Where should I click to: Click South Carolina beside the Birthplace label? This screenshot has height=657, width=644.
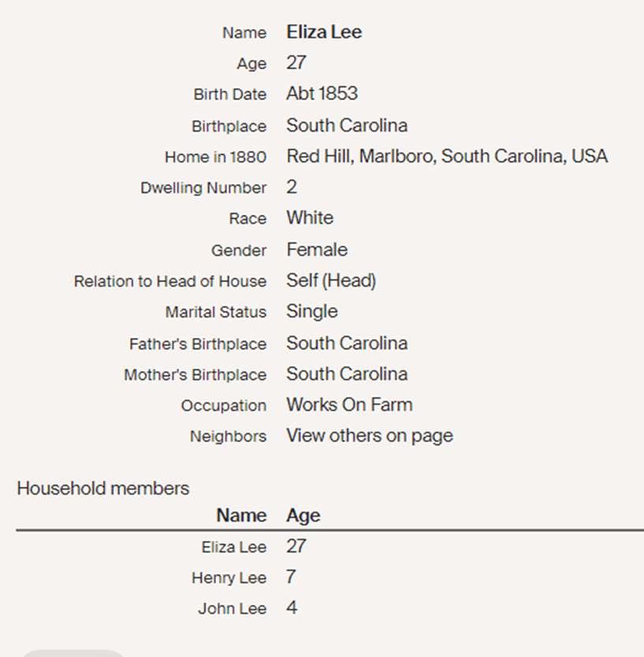click(346, 125)
